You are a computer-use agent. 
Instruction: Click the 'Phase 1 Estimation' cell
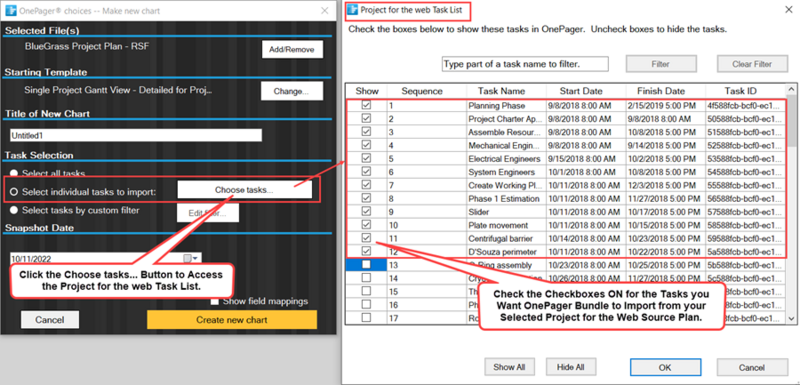pyautogui.click(x=506, y=198)
